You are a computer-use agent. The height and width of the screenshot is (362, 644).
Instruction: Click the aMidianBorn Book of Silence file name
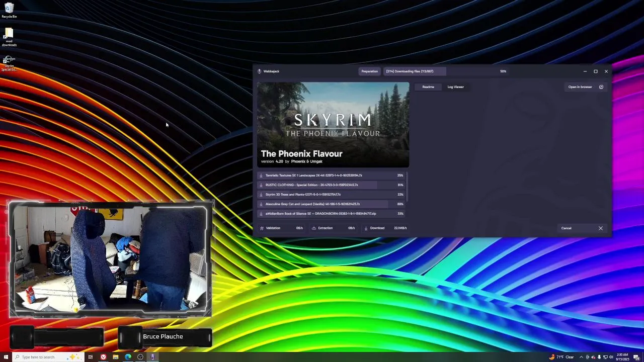(320, 214)
